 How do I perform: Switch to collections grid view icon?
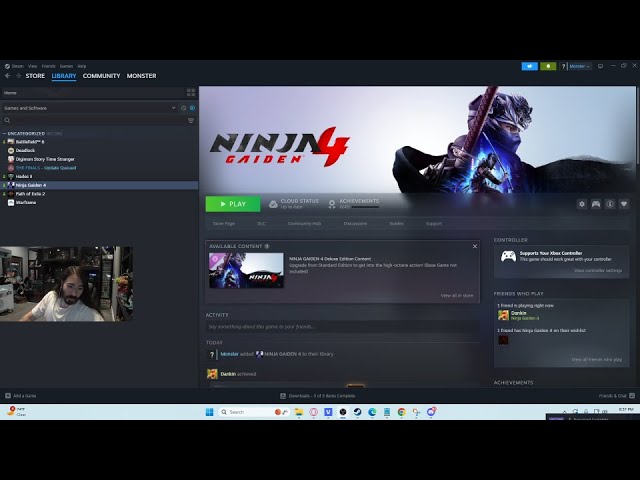click(x=191, y=93)
